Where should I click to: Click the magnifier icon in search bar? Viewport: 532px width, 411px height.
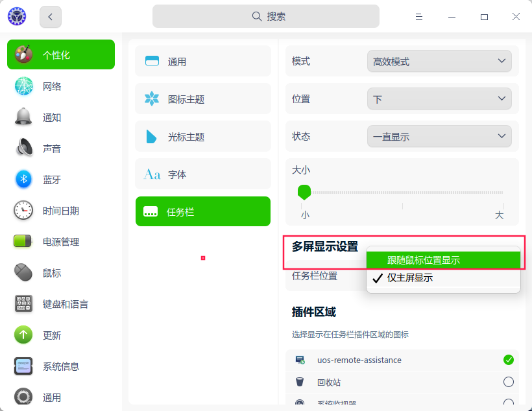point(257,16)
